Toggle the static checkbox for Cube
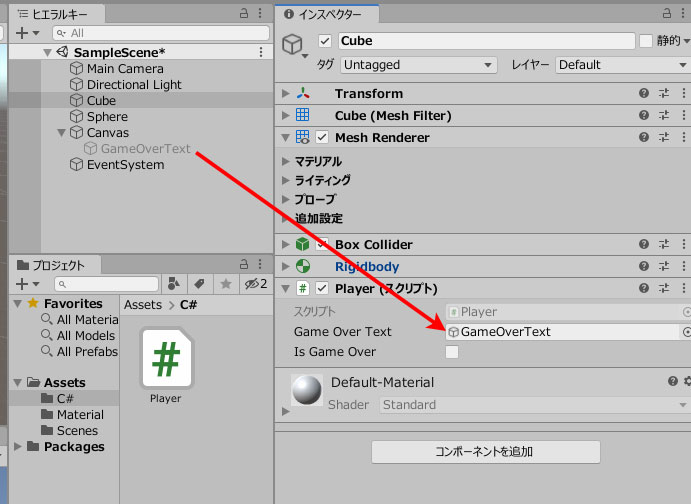 coord(646,41)
